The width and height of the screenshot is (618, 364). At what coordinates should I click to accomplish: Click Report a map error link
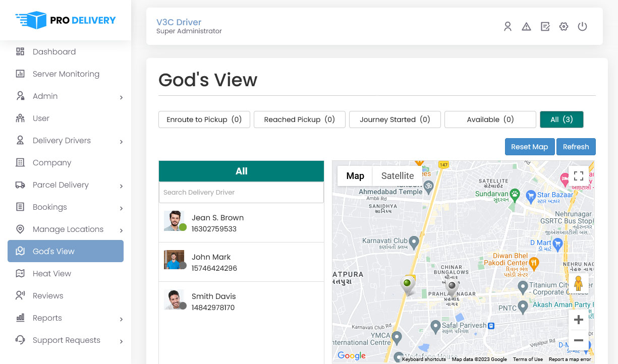(x=570, y=359)
